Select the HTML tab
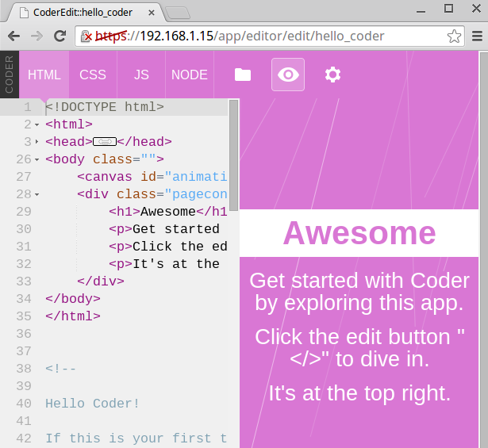488x448 pixels. point(44,75)
